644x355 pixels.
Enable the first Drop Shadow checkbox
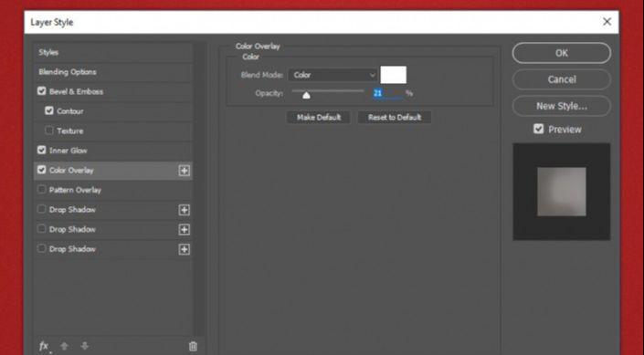tap(41, 209)
